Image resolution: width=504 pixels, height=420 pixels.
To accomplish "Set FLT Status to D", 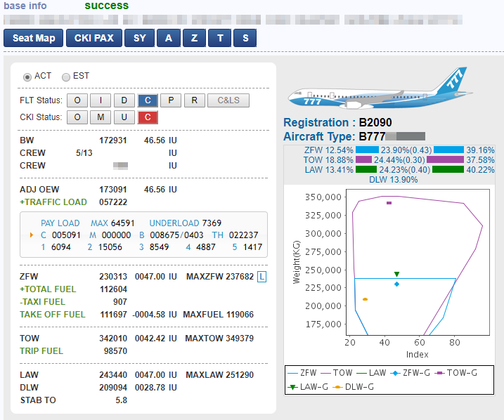I will (x=124, y=100).
